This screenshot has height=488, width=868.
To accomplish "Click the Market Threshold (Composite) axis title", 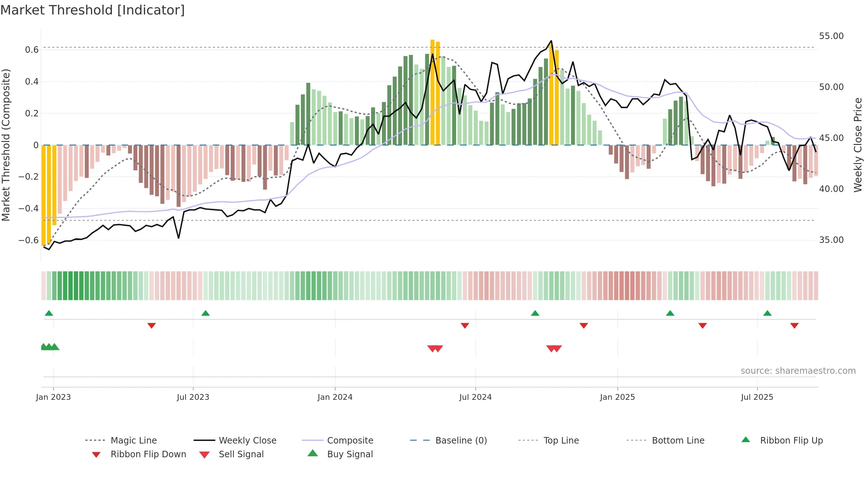I will coord(6,145).
